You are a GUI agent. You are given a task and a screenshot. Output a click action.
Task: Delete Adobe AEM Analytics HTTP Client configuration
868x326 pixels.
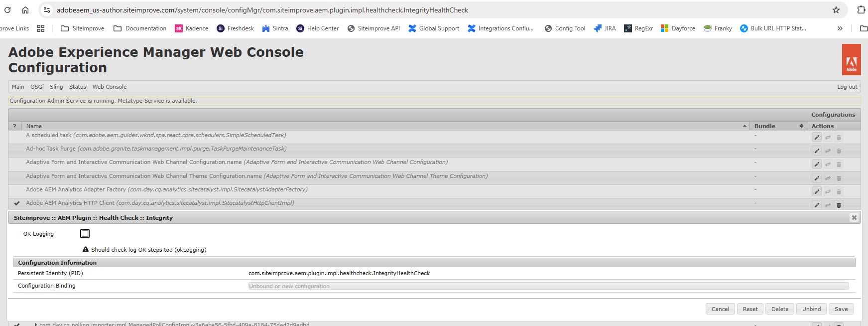click(839, 205)
